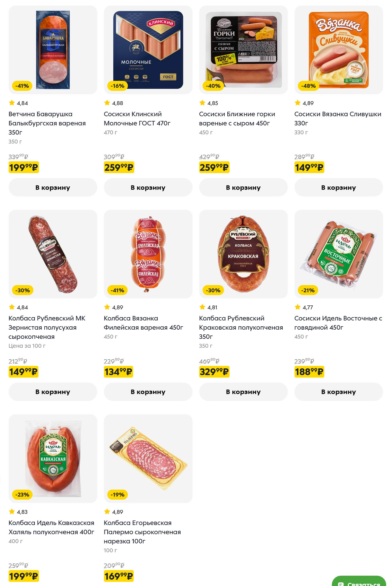Click star icon beside 4,77 rating
392x586 pixels.
[x=298, y=307]
